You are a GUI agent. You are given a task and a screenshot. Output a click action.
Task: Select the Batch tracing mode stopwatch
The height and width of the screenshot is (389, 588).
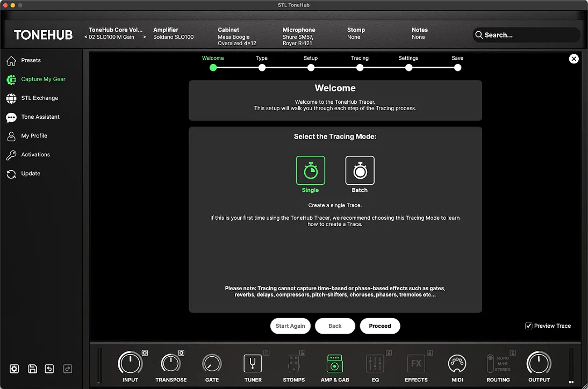point(360,170)
